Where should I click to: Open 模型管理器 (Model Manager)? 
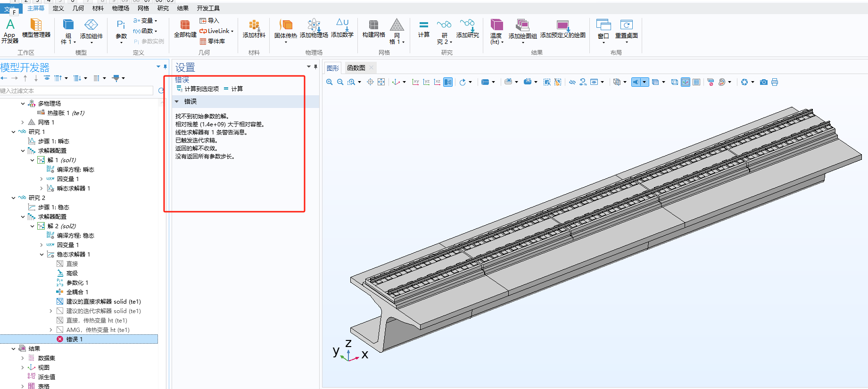tap(36, 28)
